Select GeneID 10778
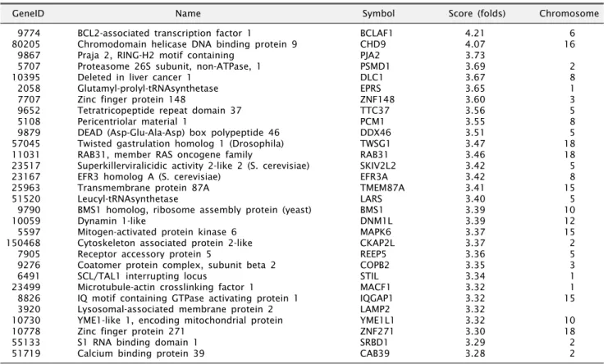The image size is (608, 364). tap(26, 331)
